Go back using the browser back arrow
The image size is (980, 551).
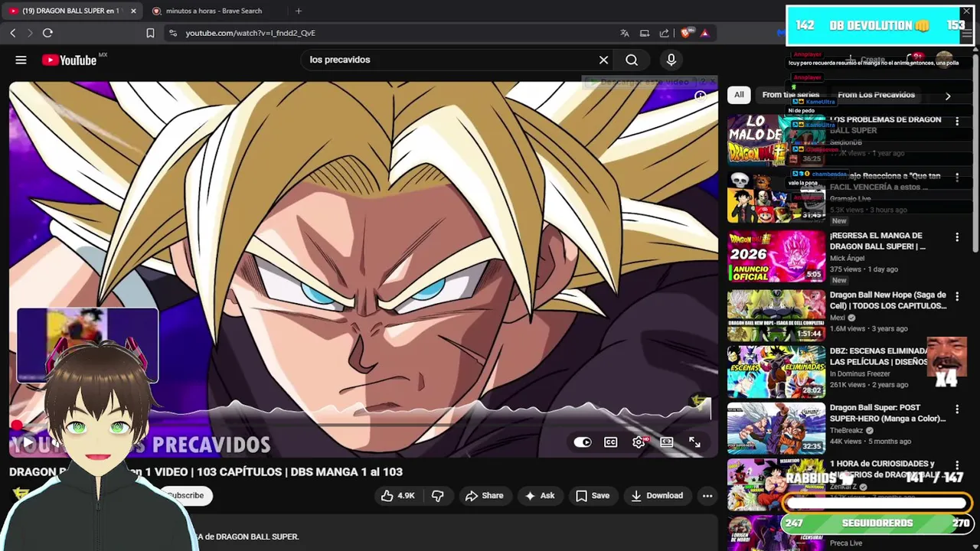click(x=12, y=33)
